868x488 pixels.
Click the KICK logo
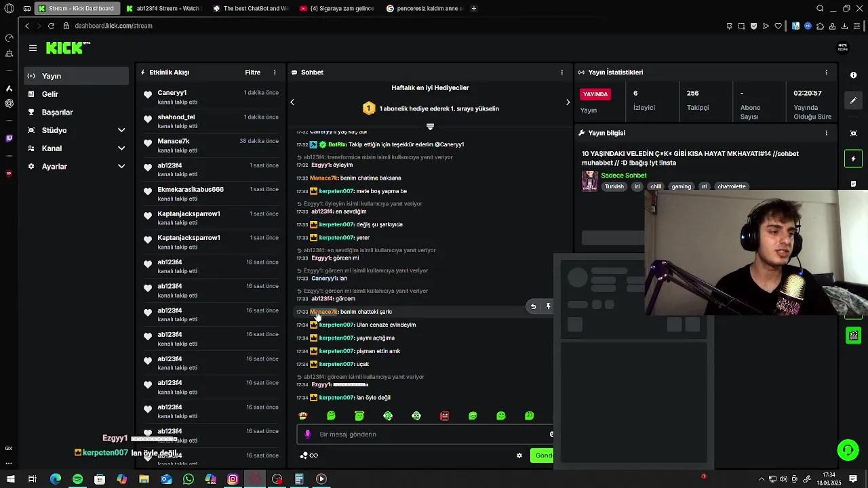click(x=67, y=48)
